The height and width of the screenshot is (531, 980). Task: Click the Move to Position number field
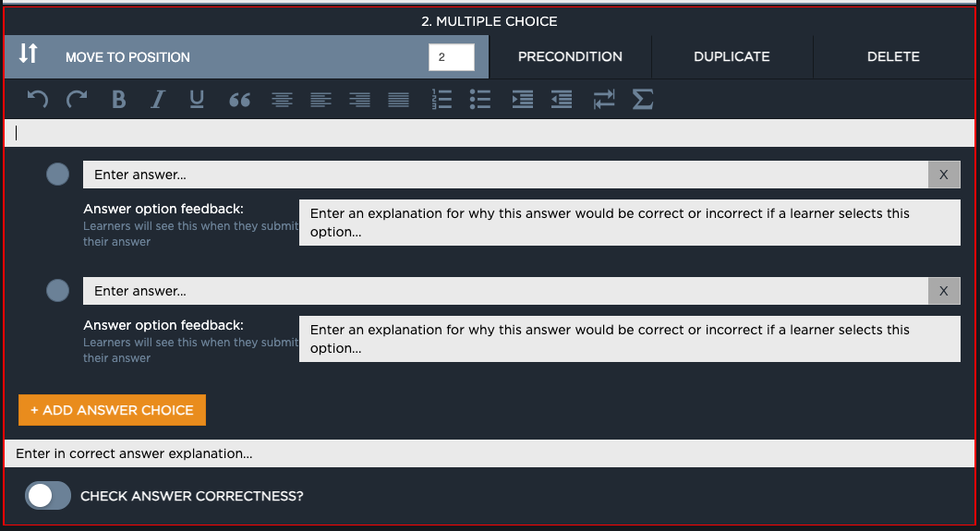tap(451, 57)
